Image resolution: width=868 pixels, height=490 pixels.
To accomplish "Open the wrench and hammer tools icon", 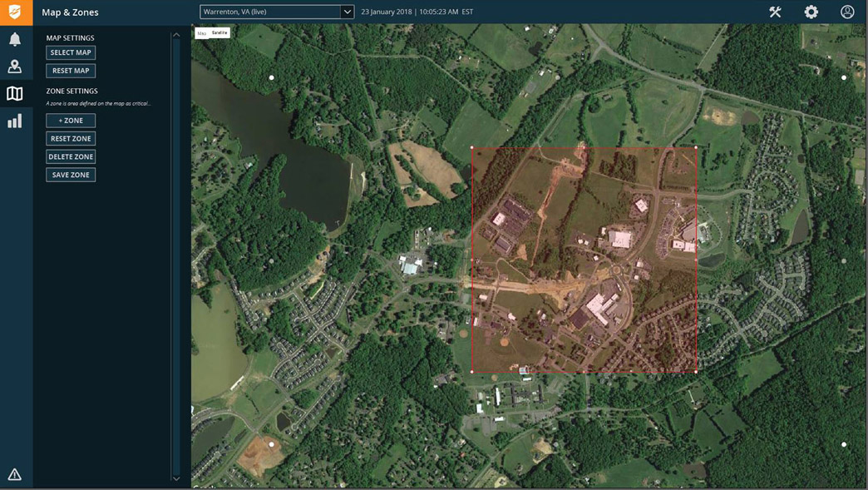I will coord(775,12).
